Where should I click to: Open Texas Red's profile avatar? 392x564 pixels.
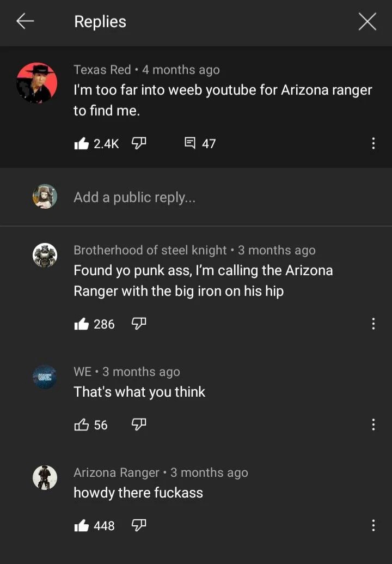pyautogui.click(x=36, y=83)
